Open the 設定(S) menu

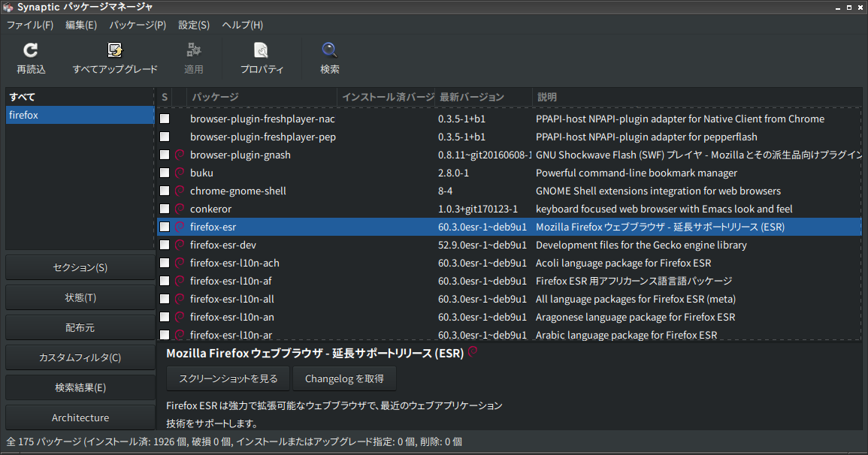click(x=194, y=25)
